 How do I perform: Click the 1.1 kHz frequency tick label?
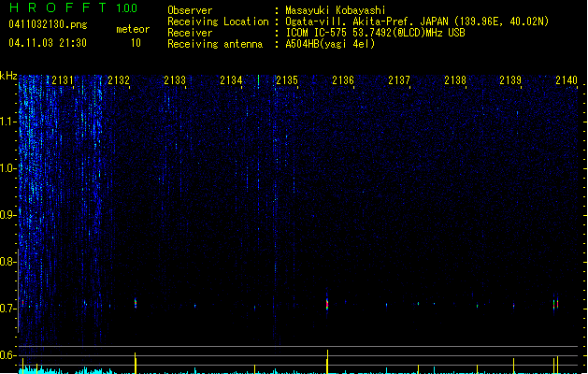pyautogui.click(x=7, y=122)
